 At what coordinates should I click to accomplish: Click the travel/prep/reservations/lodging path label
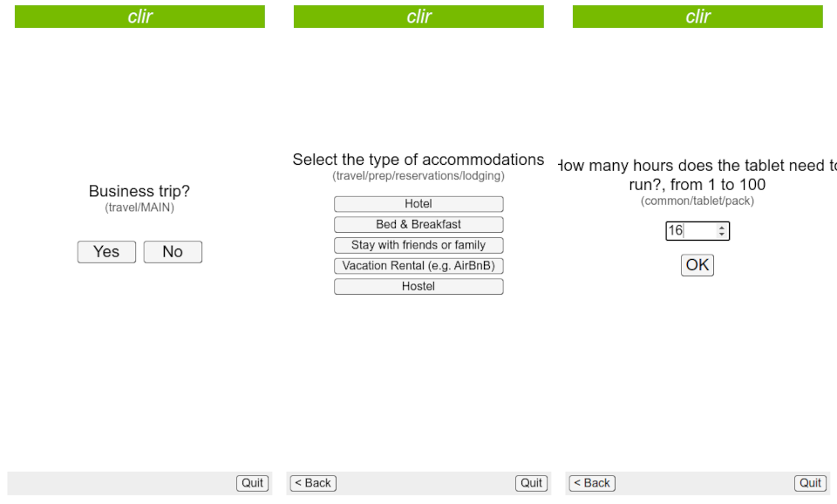[x=418, y=176]
